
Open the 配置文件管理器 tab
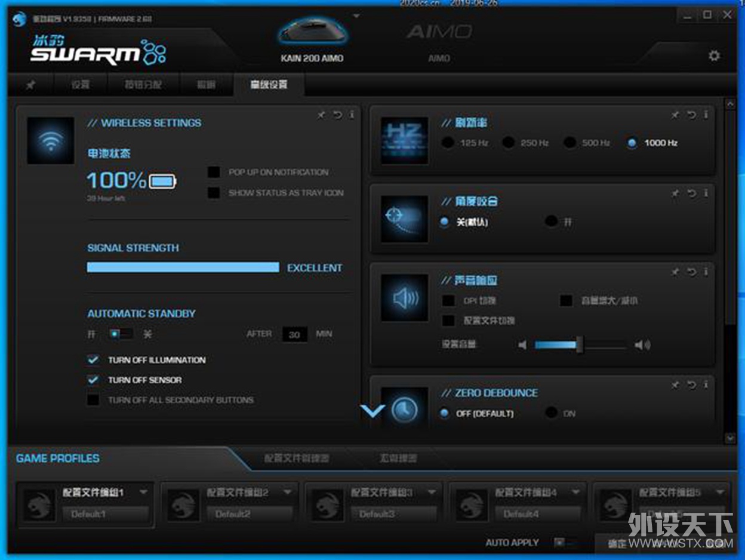tap(297, 459)
